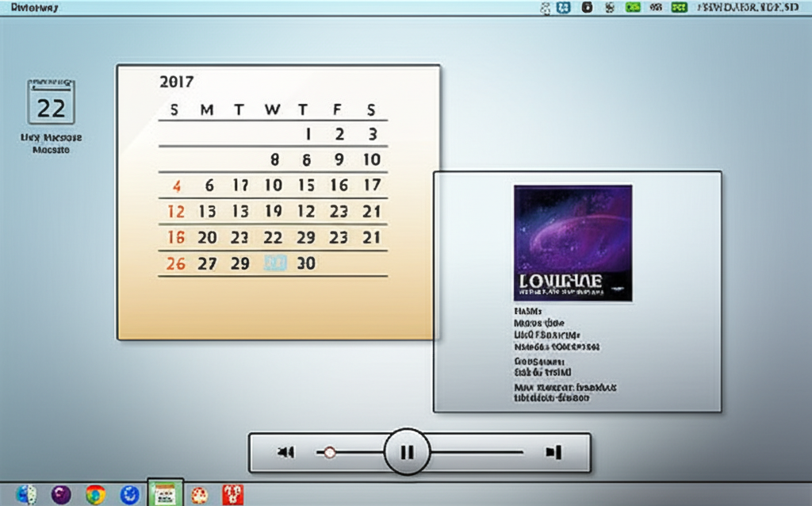Skip to the next track

(553, 453)
